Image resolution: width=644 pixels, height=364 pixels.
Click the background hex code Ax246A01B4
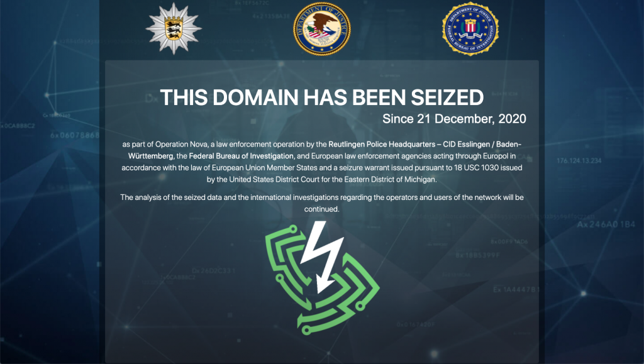pos(606,224)
